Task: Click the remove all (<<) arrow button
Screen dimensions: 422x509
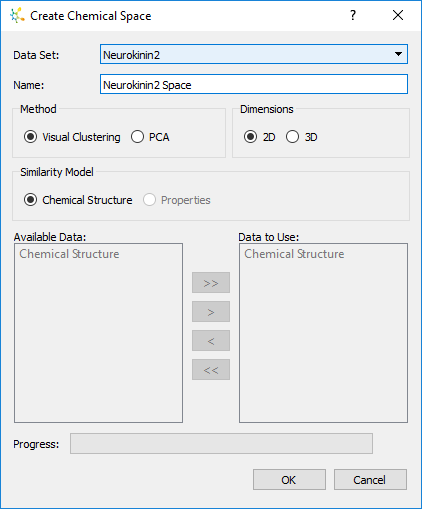Action: coord(211,370)
